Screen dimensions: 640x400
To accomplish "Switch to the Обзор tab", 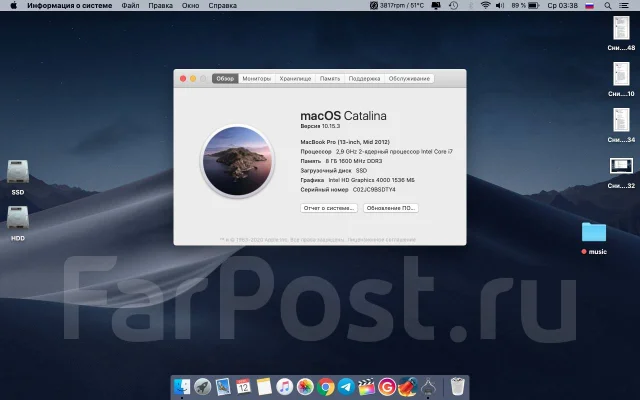I will [225, 78].
